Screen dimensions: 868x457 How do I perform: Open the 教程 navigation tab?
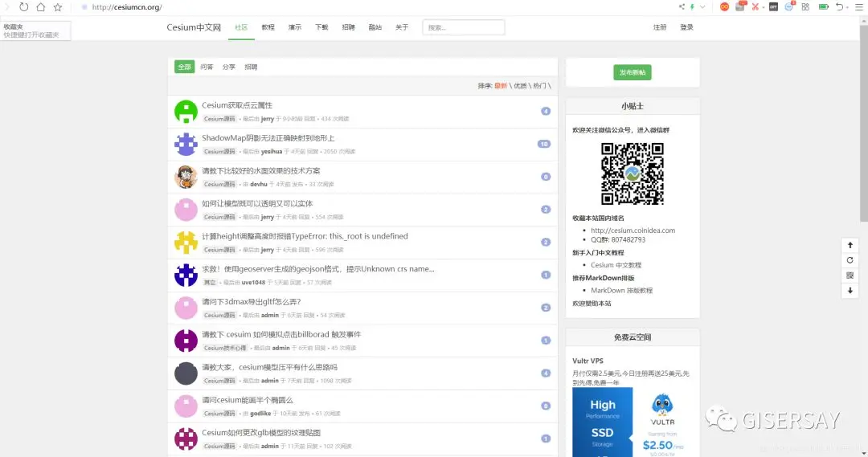(268, 27)
